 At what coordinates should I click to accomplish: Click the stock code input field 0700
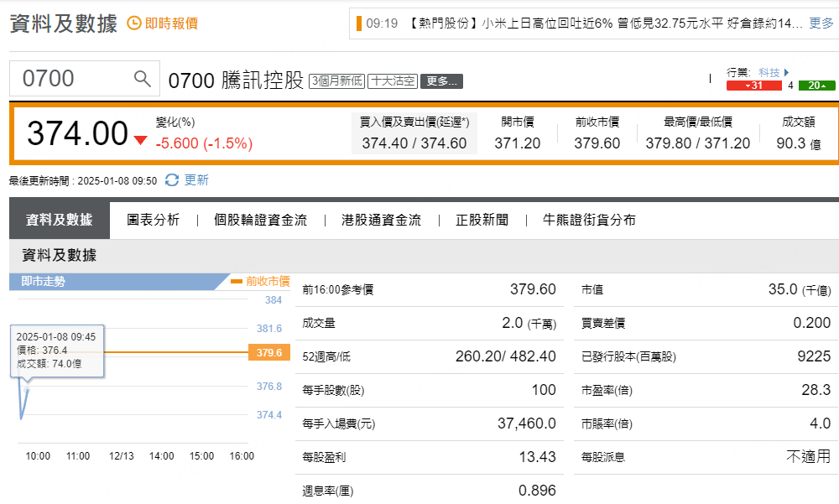tap(85, 79)
